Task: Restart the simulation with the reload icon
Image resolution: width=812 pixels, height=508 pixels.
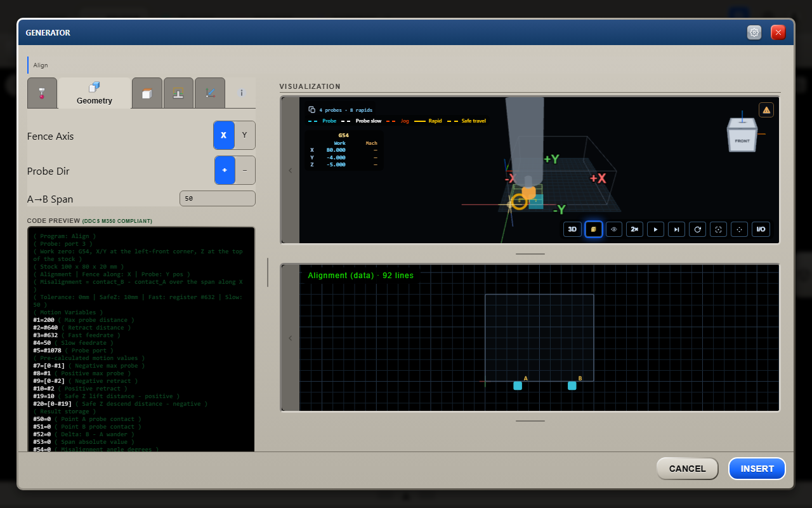Action: 698,229
